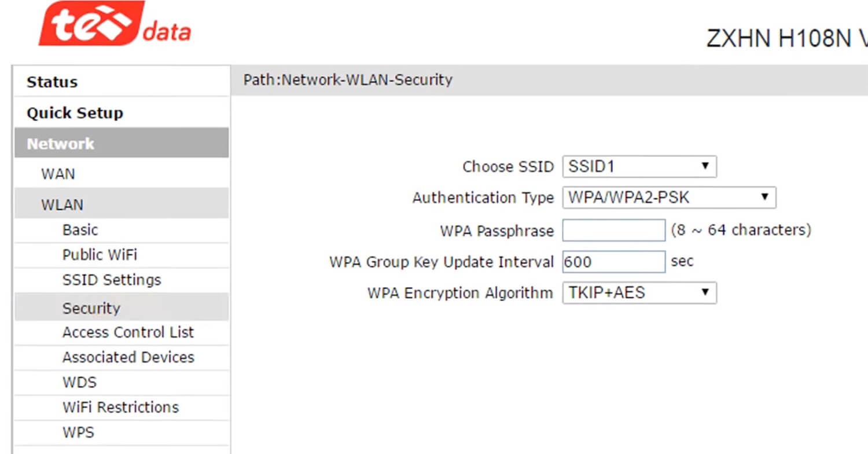Open the Basic WLAN page
The image size is (868, 454).
[80, 230]
